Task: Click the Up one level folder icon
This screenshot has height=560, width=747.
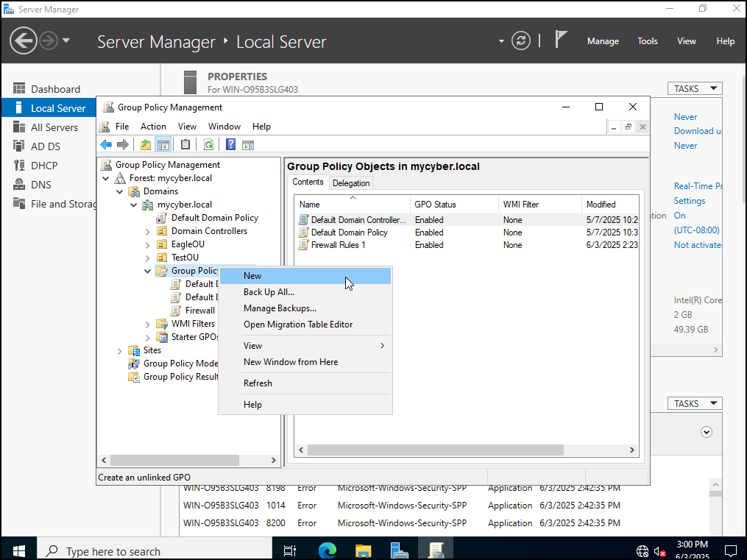Action: click(x=146, y=145)
